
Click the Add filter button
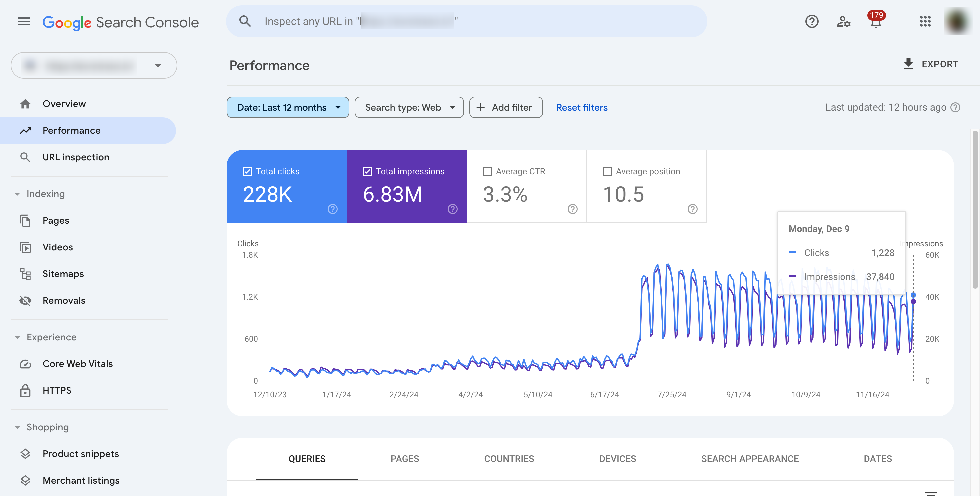click(506, 108)
